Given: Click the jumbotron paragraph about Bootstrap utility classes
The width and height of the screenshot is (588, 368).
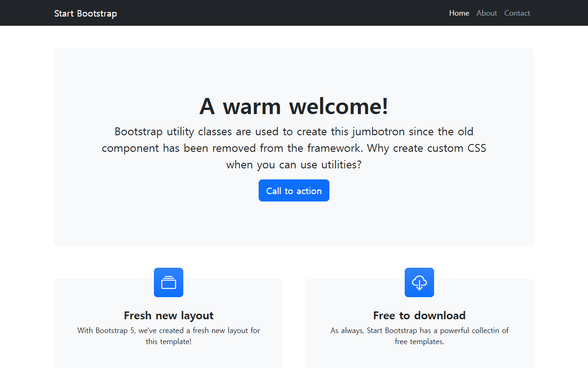Looking at the screenshot, I should [x=294, y=148].
